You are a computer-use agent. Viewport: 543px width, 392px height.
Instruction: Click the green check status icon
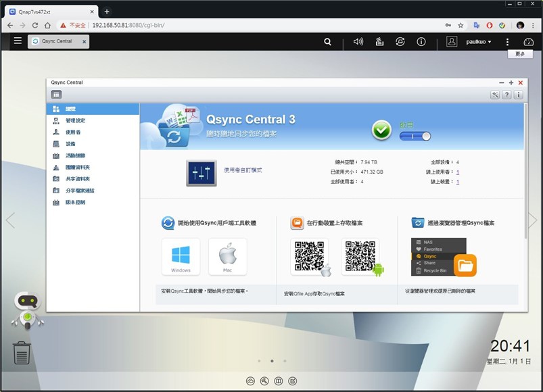381,130
